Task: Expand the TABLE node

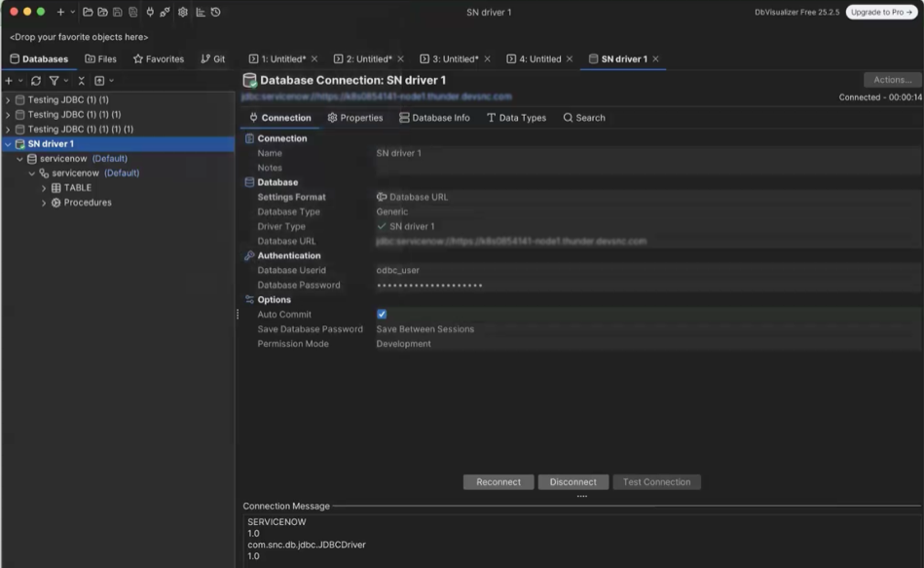Action: 44,188
